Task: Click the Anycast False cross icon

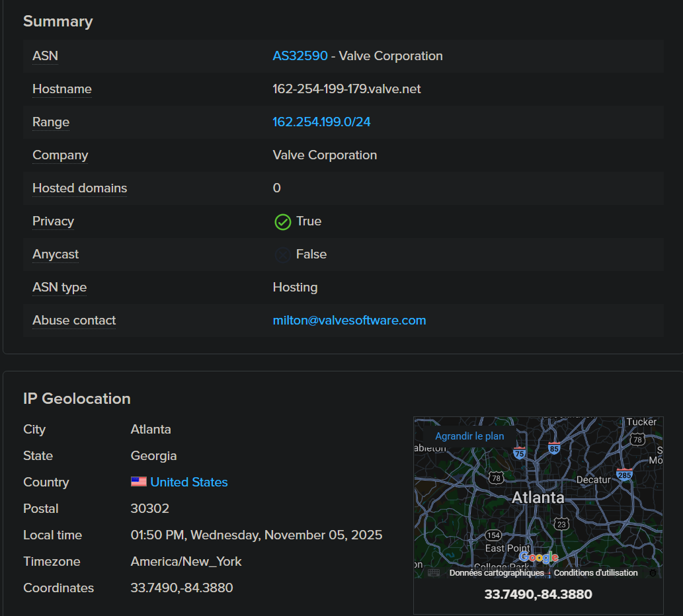Action: tap(282, 255)
